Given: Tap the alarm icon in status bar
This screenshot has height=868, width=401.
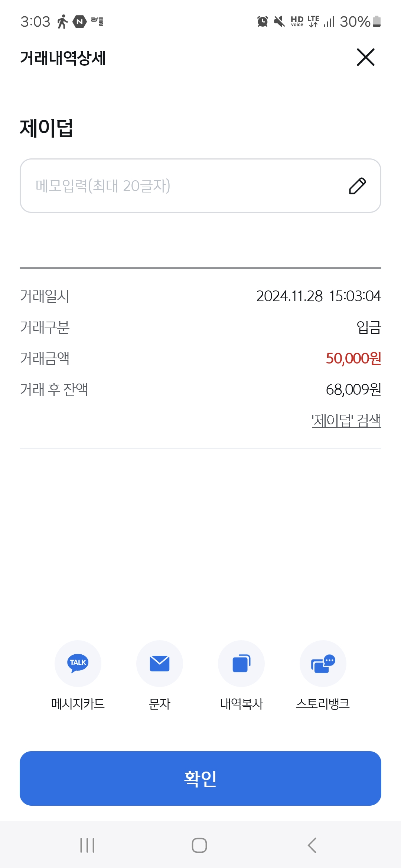Looking at the screenshot, I should tap(263, 22).
